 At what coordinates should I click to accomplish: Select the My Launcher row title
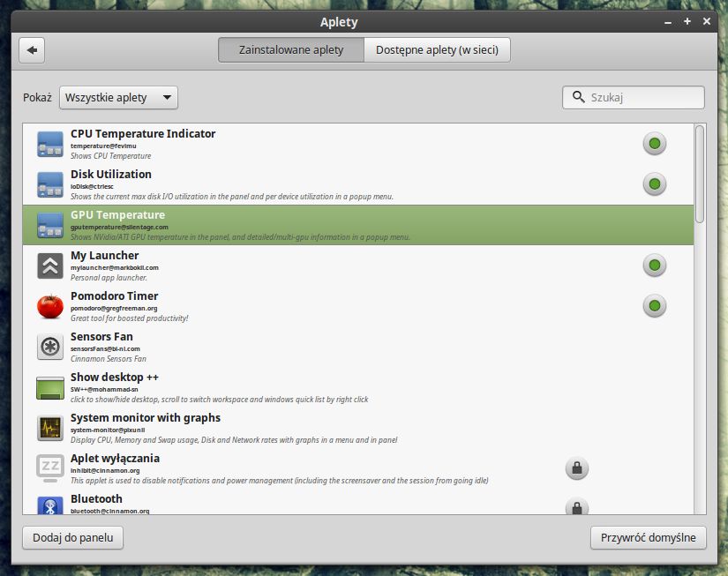click(x=104, y=255)
